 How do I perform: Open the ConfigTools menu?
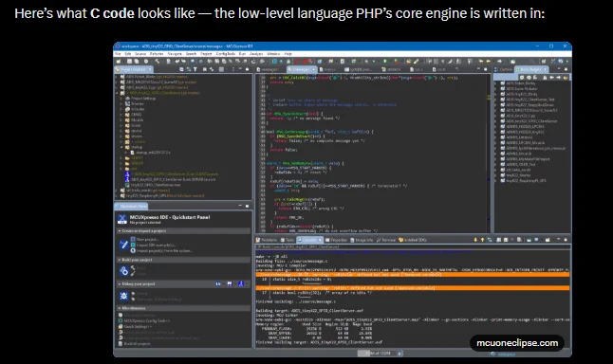pos(226,54)
